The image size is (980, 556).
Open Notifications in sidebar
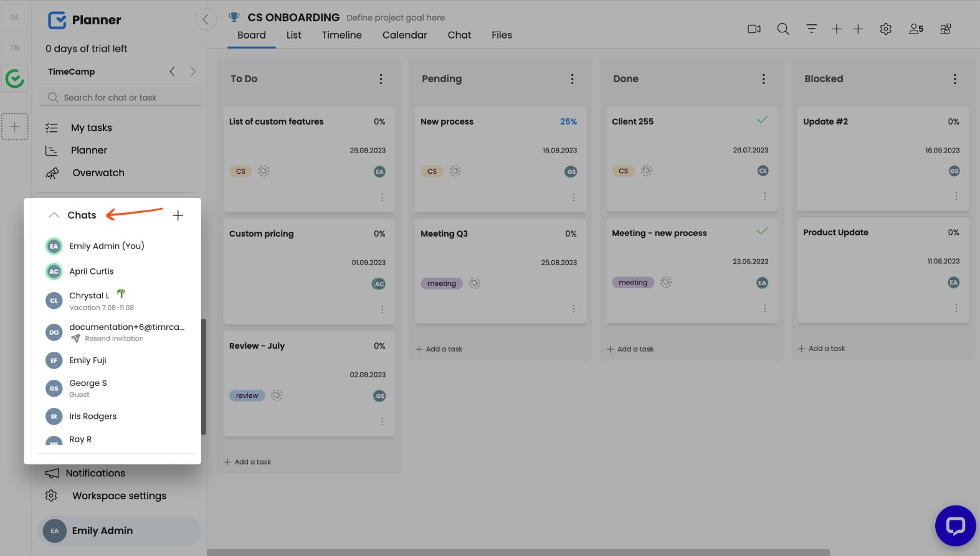point(95,473)
